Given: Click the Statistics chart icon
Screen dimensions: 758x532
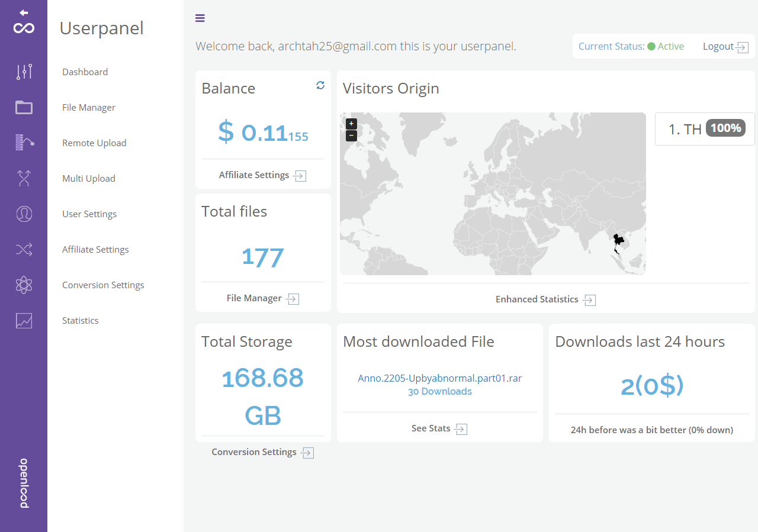Looking at the screenshot, I should point(24,320).
